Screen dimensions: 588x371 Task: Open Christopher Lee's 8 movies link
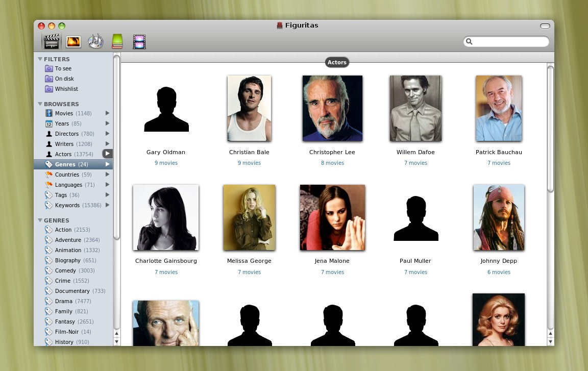(333, 163)
